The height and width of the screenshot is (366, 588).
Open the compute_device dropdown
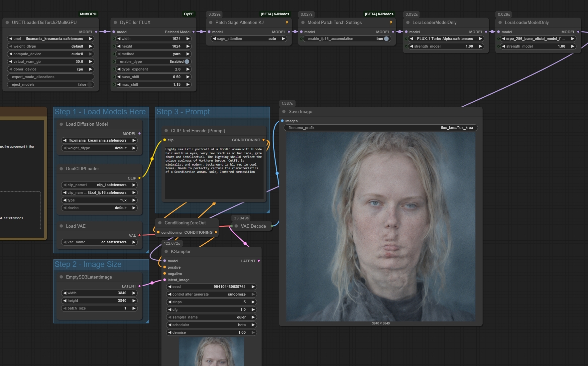coord(51,54)
